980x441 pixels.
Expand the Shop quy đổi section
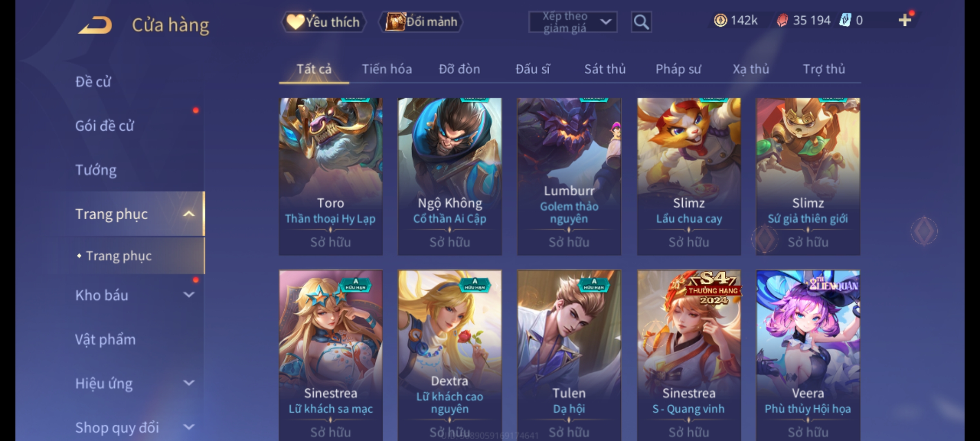[x=189, y=427]
